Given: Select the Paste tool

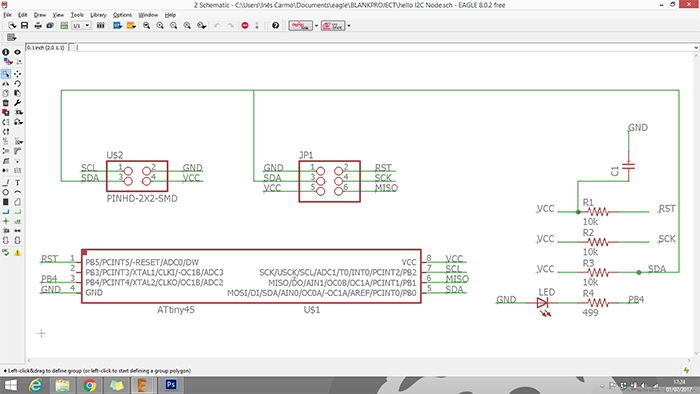Looking at the screenshot, I should (17, 93).
